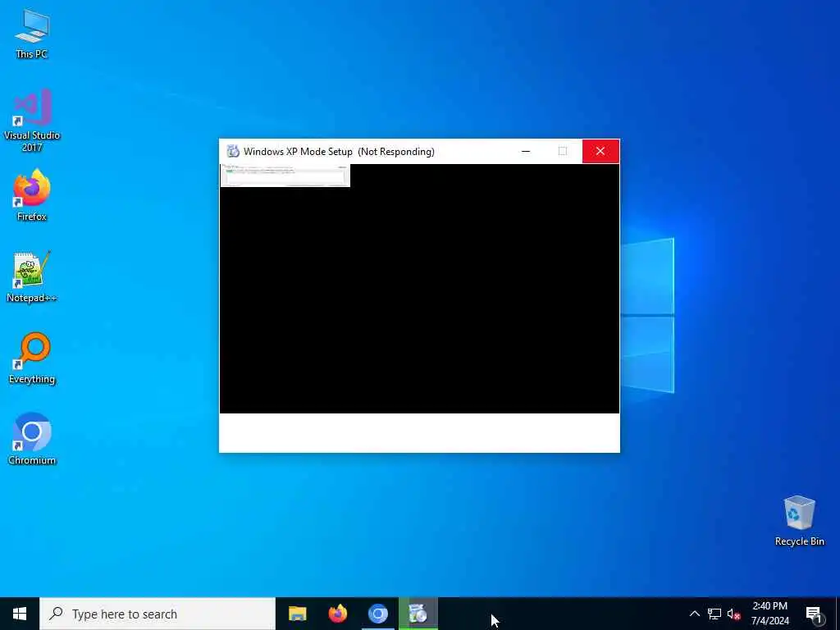840x630 pixels.
Task: Click the taskbar search box
Action: point(157,614)
